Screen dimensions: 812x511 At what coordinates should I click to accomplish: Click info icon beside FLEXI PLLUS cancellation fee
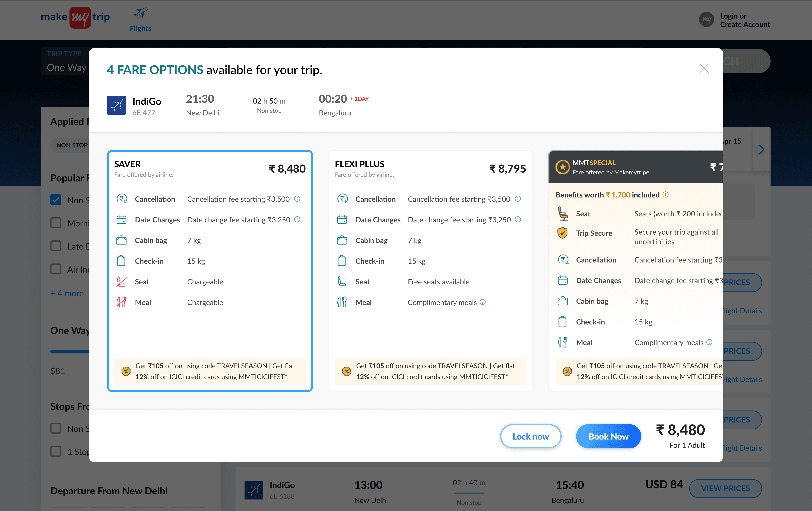tap(518, 199)
